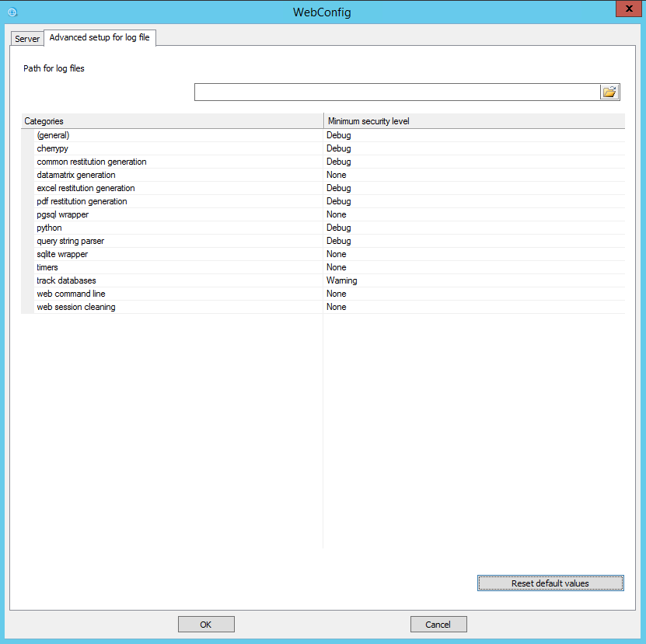Click the datamatrix generation security level value
This screenshot has height=644, width=646.
pyautogui.click(x=337, y=175)
